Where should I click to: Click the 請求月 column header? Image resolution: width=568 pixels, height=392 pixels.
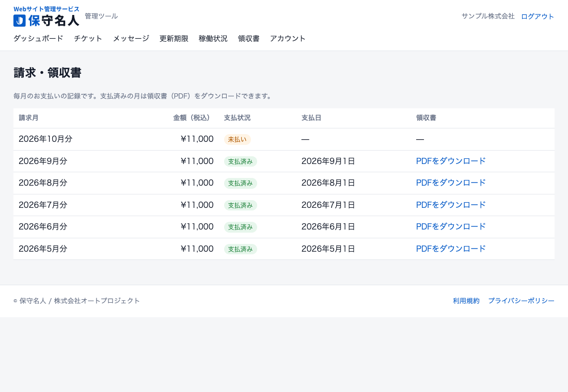tap(28, 118)
